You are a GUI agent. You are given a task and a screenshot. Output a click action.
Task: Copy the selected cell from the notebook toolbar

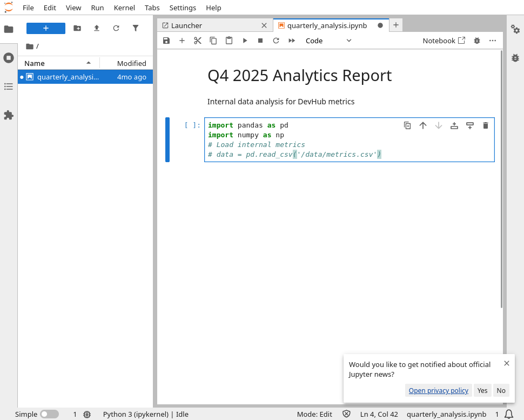coord(213,41)
